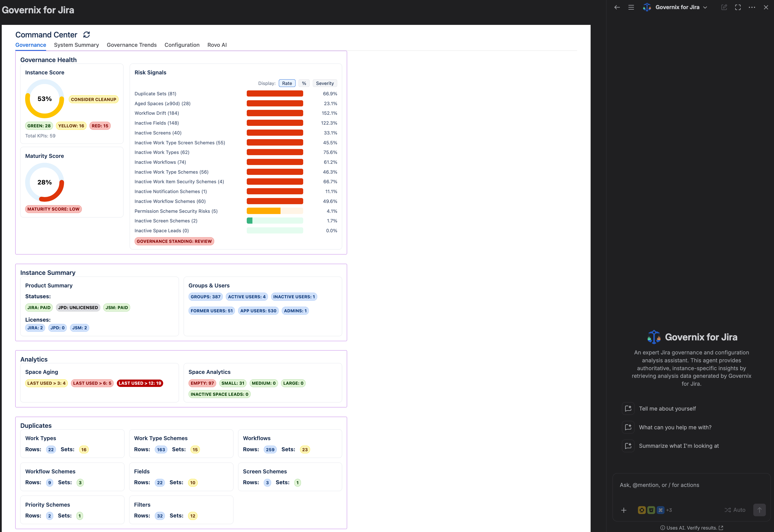774x532 pixels.
Task: Click the Maturity Score 28% gauge
Action: tap(45, 182)
